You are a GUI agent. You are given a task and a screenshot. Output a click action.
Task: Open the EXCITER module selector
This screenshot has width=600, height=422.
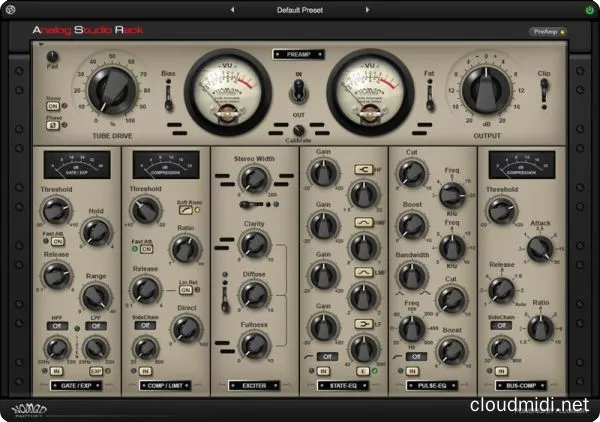click(255, 385)
